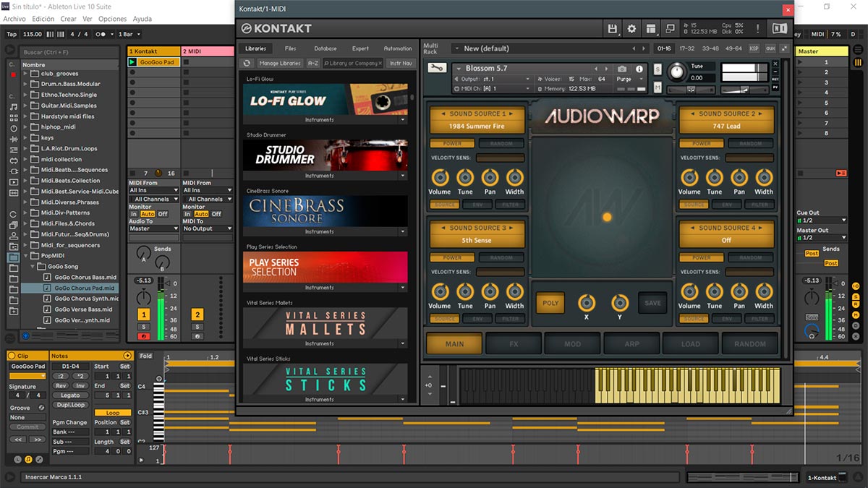Toggle track 1 Kontakt activator button

(x=144, y=314)
